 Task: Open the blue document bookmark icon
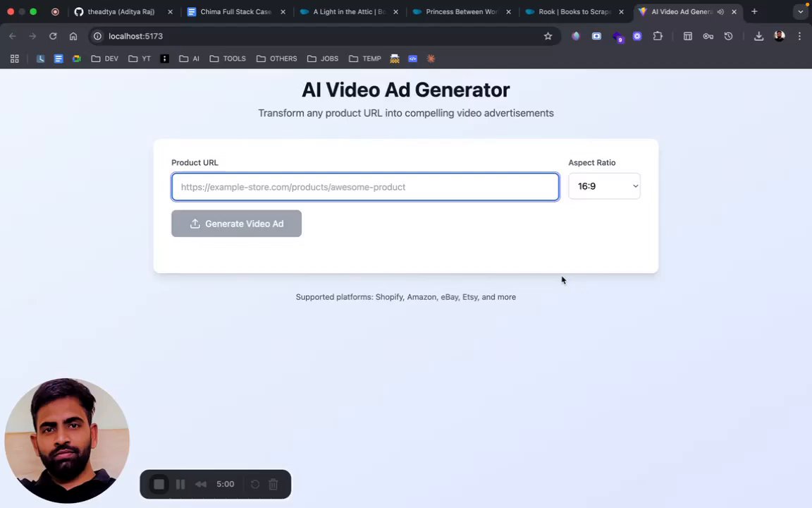(59, 59)
